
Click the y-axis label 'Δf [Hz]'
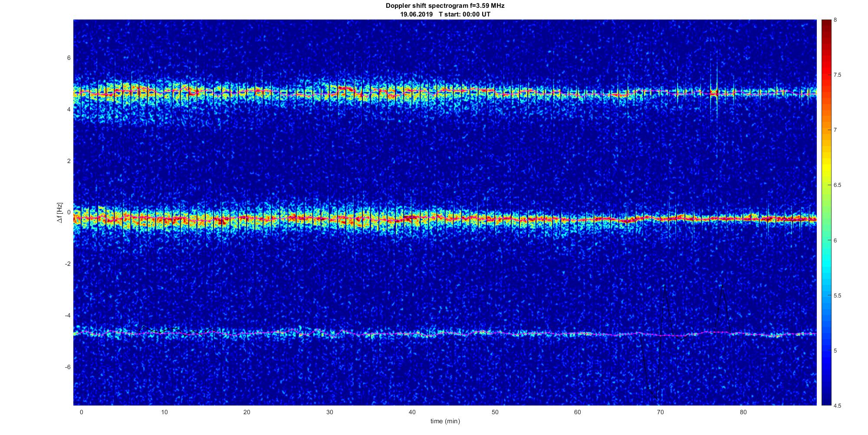tap(60, 213)
